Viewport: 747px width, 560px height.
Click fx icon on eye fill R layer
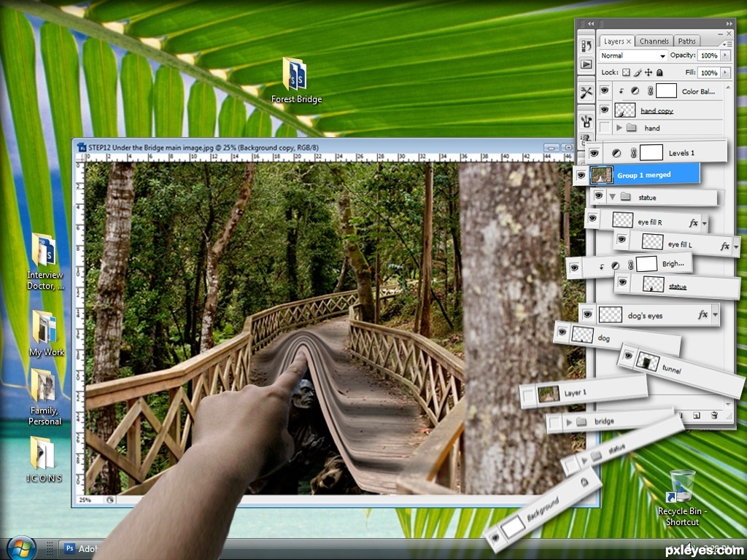[x=694, y=223]
